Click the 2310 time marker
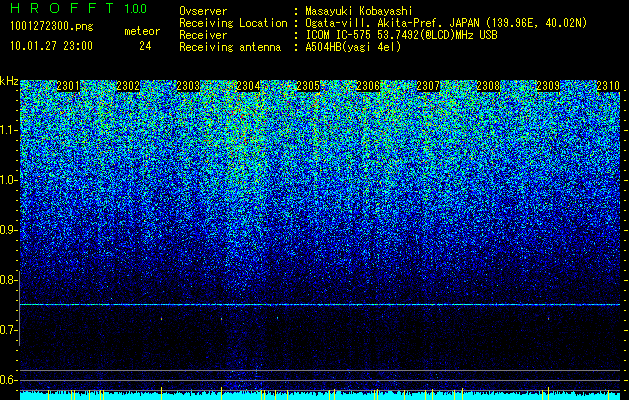This screenshot has width=629, height=400. point(608,86)
